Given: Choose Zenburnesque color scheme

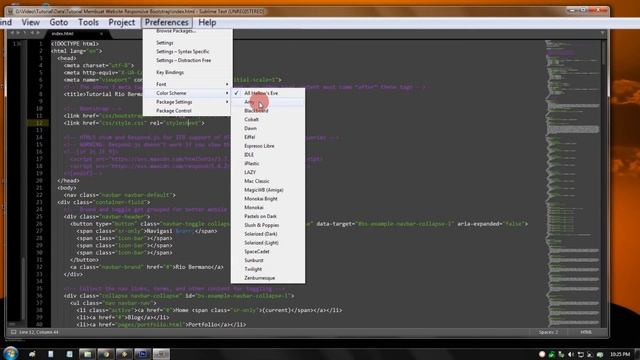Looking at the screenshot, I should click(x=268, y=278).
